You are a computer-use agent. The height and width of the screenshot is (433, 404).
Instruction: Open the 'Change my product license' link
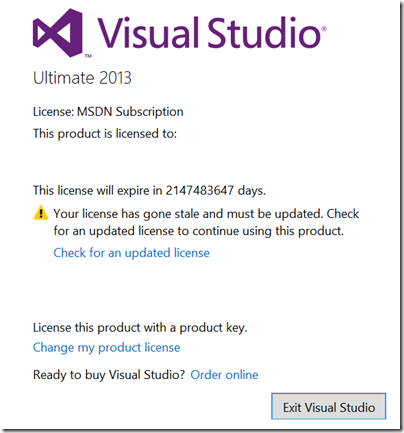click(106, 347)
